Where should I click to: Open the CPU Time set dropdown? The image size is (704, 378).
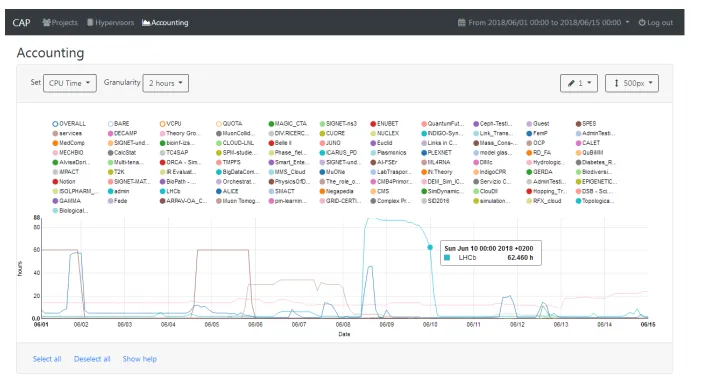pos(70,83)
